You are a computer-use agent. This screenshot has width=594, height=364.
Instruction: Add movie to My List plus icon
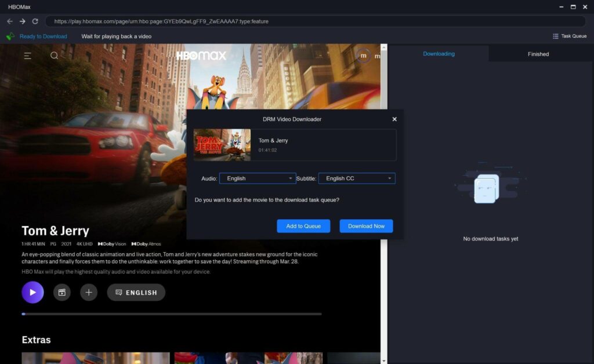88,292
